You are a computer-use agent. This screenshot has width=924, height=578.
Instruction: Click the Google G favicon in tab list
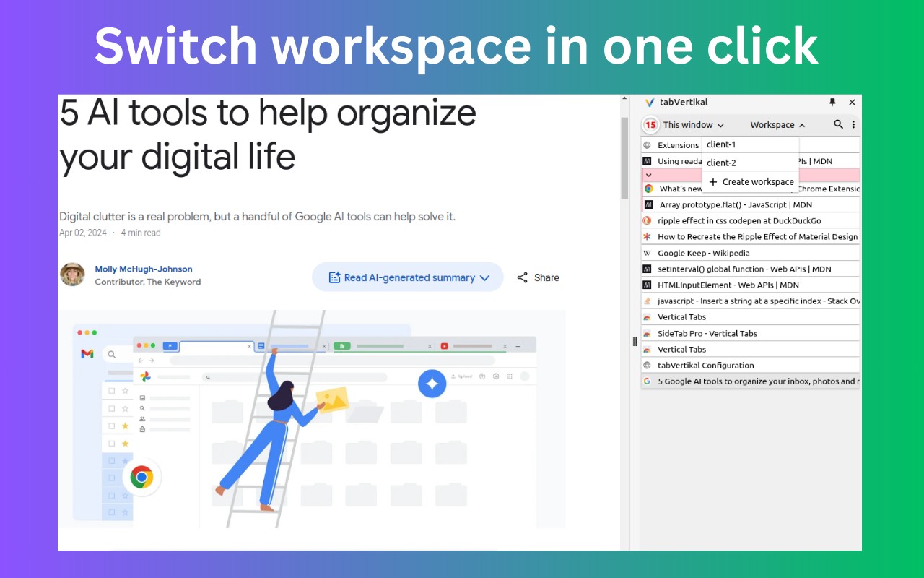point(648,381)
